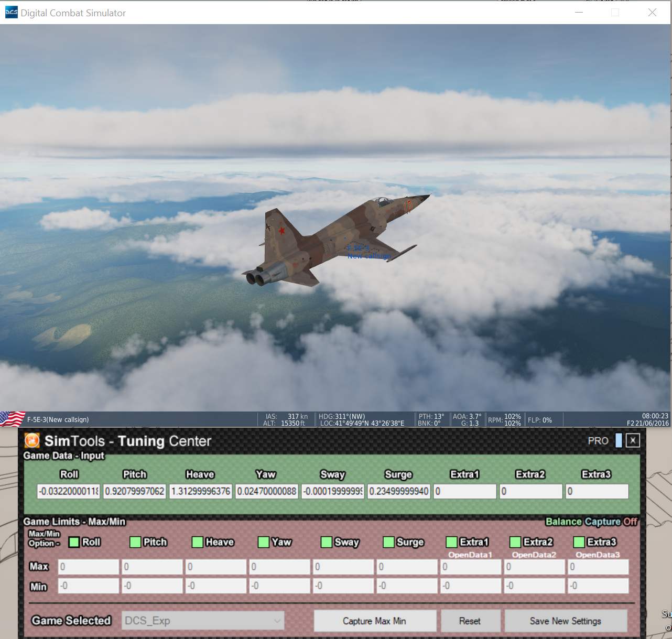The width and height of the screenshot is (672, 639).
Task: Click the Surge game data input field
Action: click(x=399, y=491)
